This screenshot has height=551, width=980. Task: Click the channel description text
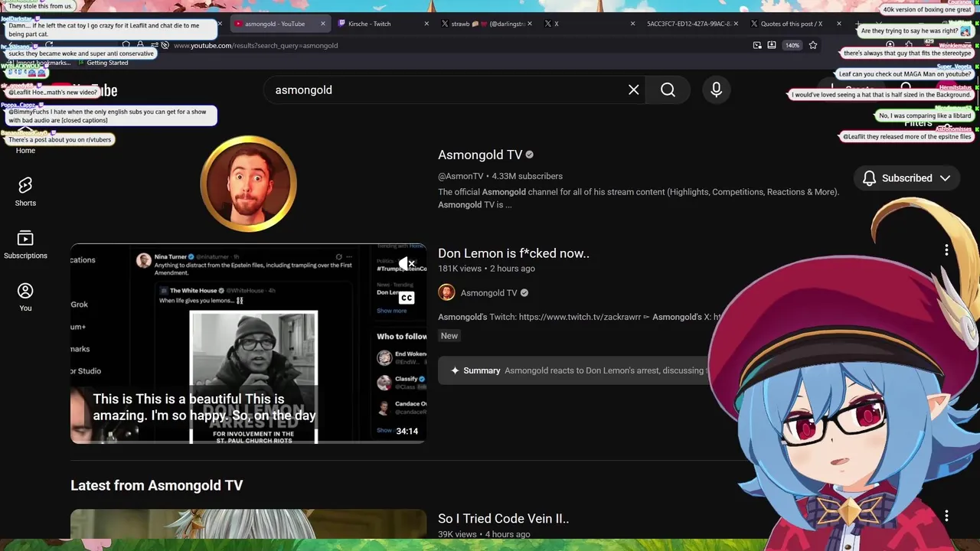point(639,198)
